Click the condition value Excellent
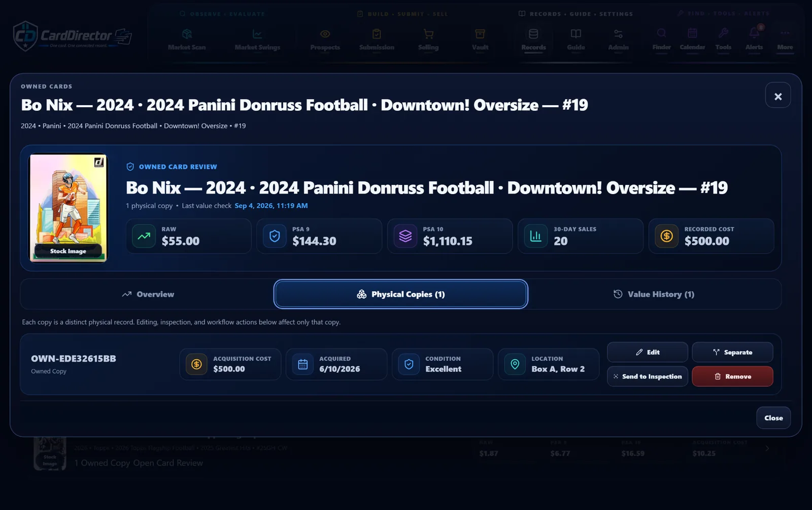Screen dimensions: 812x510 pos(443,369)
